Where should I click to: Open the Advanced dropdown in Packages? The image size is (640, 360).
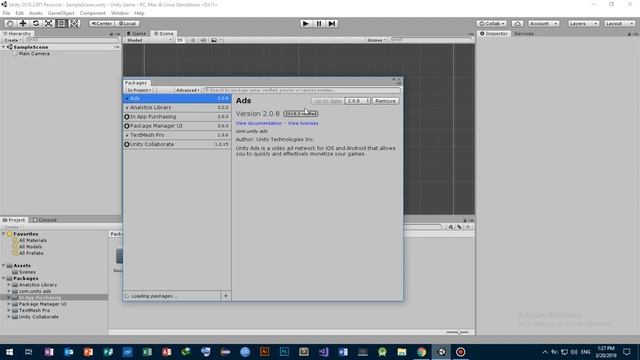tap(187, 90)
